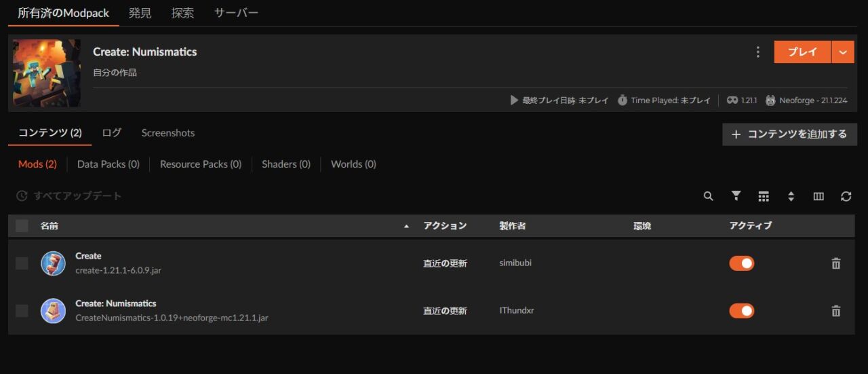Click the 製作者 column header
The height and width of the screenshot is (374, 868).
(513, 226)
